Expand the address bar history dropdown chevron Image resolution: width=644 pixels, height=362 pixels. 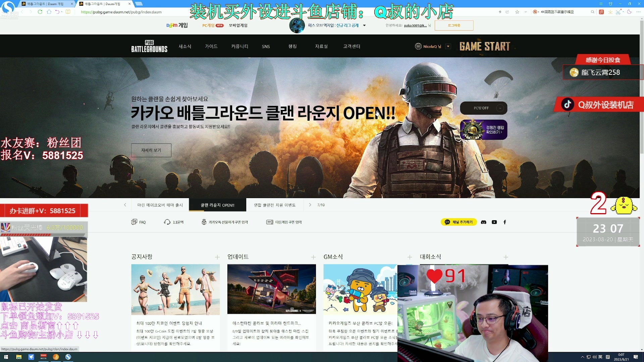point(526,12)
